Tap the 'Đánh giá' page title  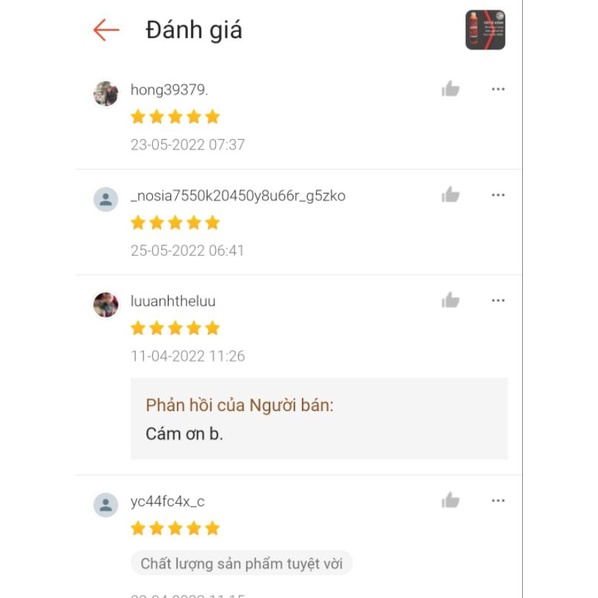pos(194,31)
